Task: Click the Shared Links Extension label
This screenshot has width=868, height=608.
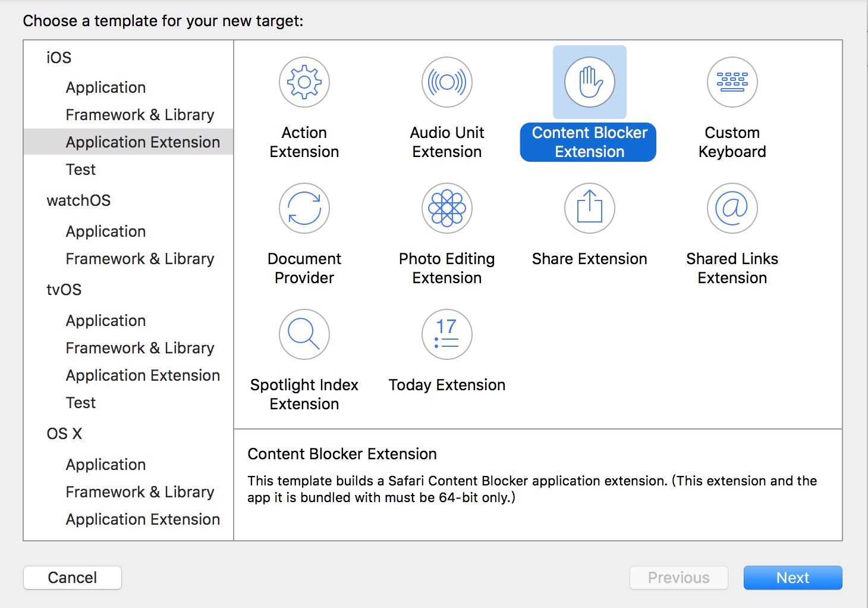Action: 732,268
